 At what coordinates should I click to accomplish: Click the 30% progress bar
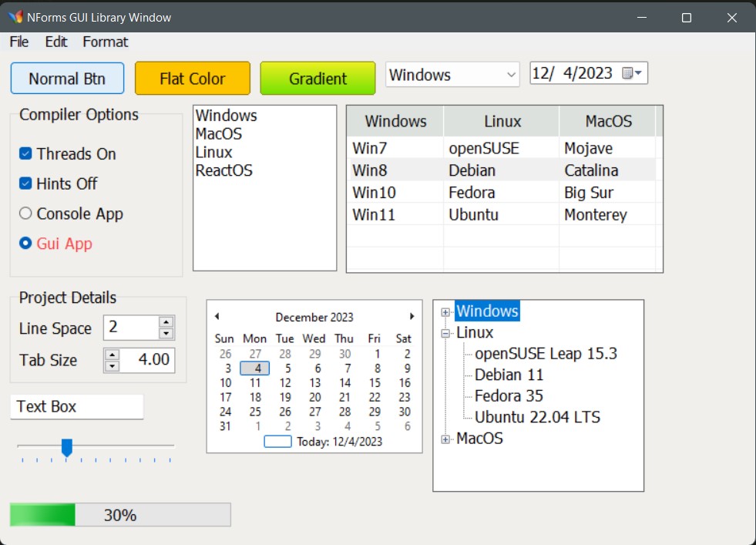click(120, 515)
